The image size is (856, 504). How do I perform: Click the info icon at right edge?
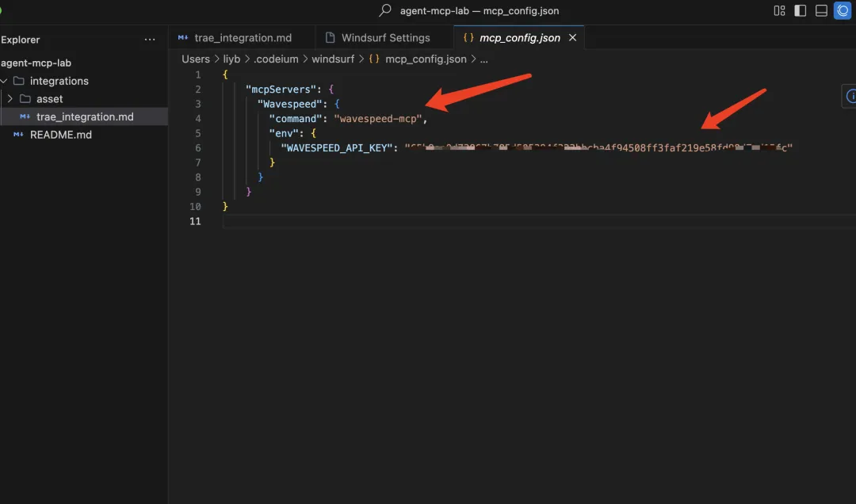pyautogui.click(x=850, y=96)
